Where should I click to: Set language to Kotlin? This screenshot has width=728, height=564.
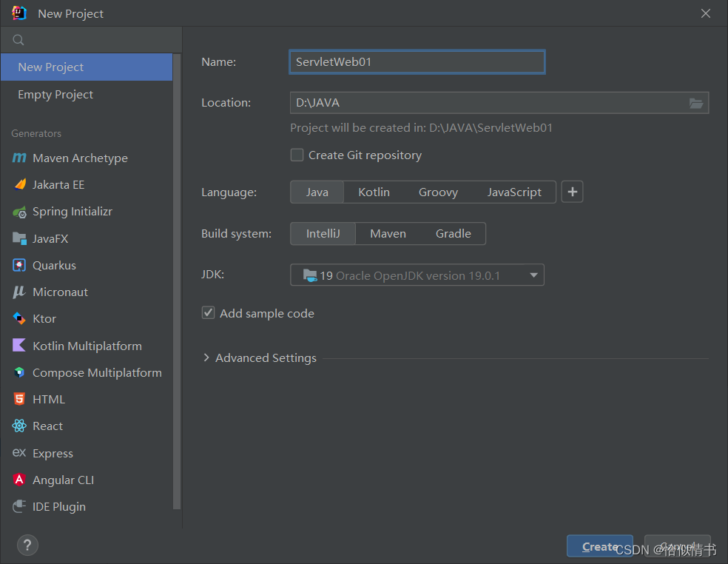click(x=374, y=192)
